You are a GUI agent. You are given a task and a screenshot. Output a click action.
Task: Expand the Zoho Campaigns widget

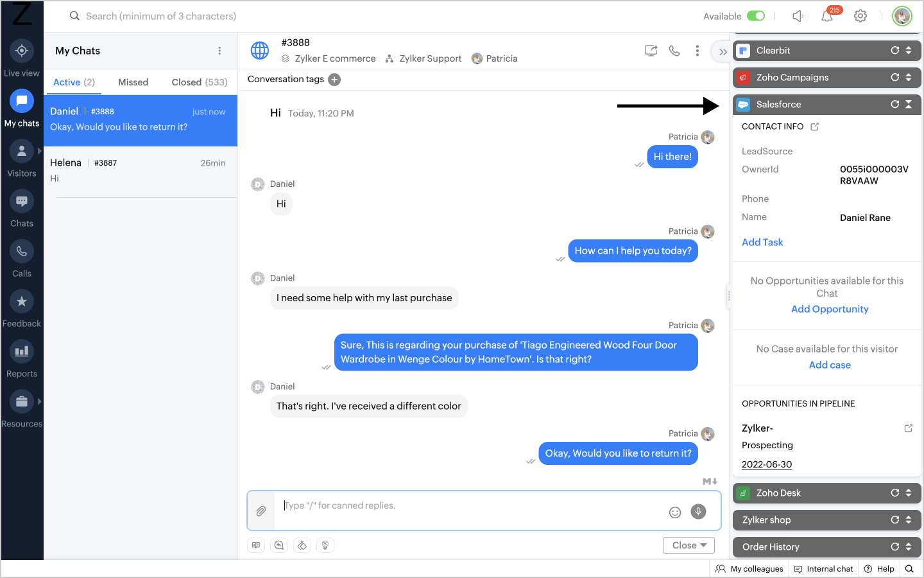(909, 77)
